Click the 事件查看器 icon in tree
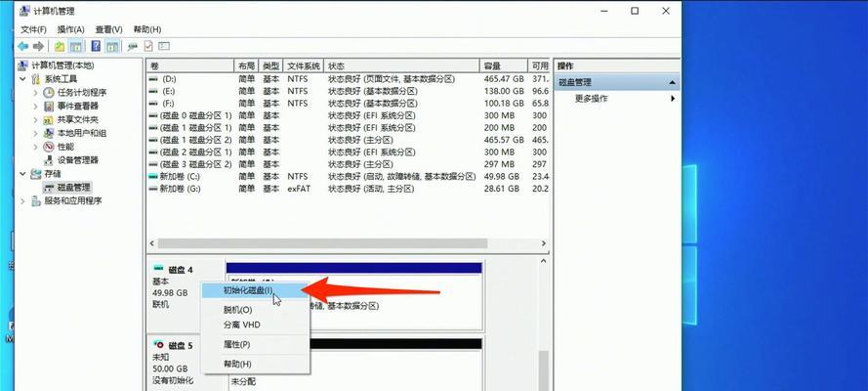Screen dimensions: 868x391 click(49, 106)
